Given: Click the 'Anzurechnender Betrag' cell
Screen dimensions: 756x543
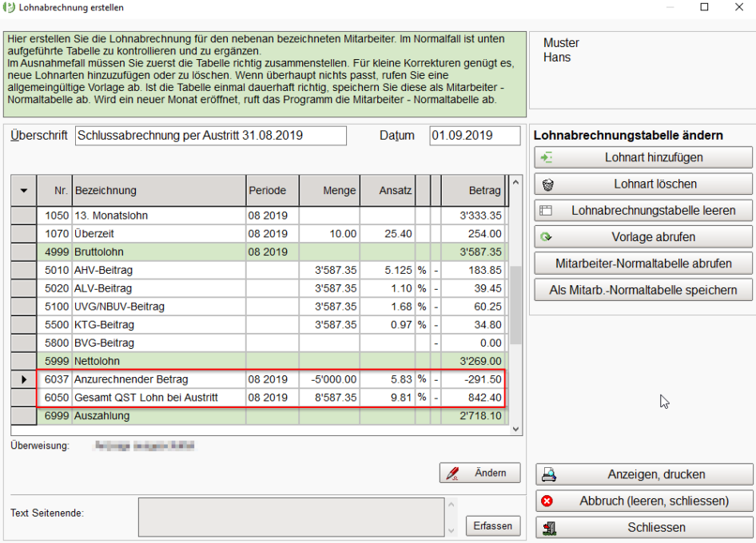Looking at the screenshot, I should [x=159, y=379].
